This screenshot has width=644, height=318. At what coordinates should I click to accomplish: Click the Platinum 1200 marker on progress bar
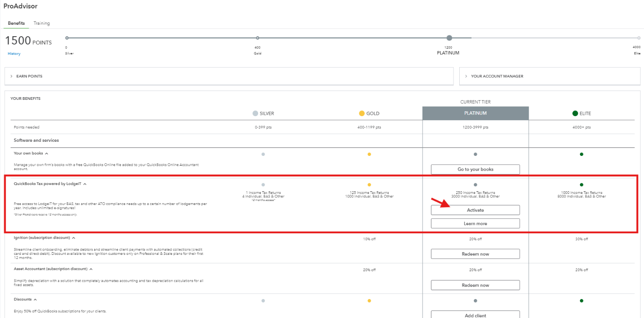coord(449,38)
